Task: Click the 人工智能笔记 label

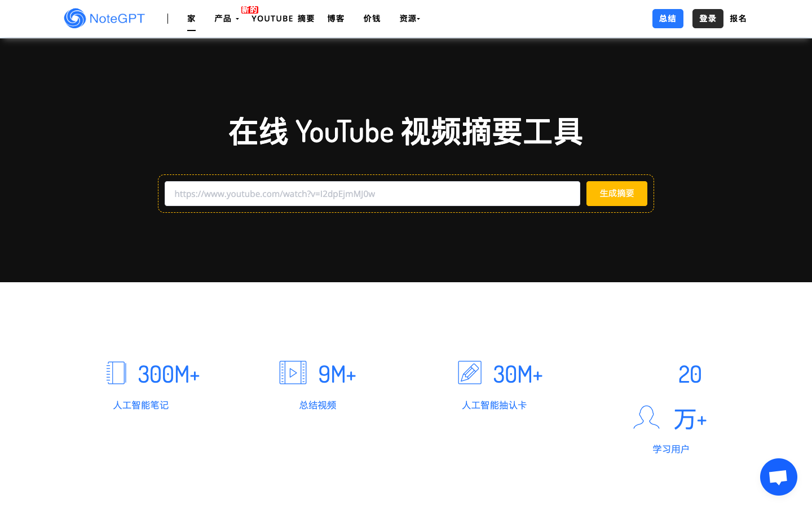Action: 141,405
